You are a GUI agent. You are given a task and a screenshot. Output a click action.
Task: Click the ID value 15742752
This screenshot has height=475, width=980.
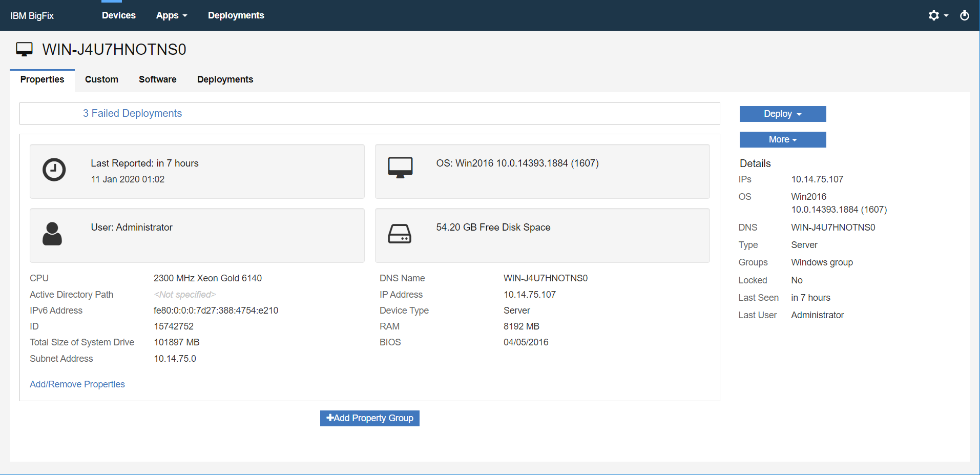coord(174,326)
